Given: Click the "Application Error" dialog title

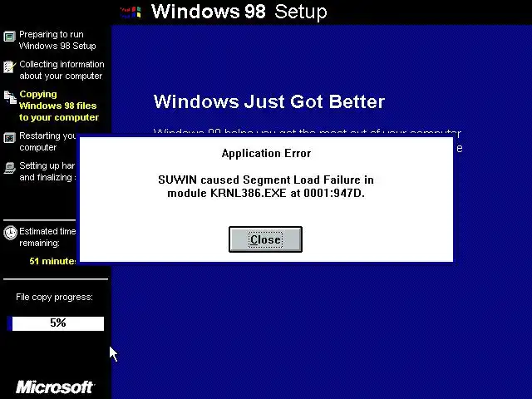Looking at the screenshot, I should coord(266,153).
